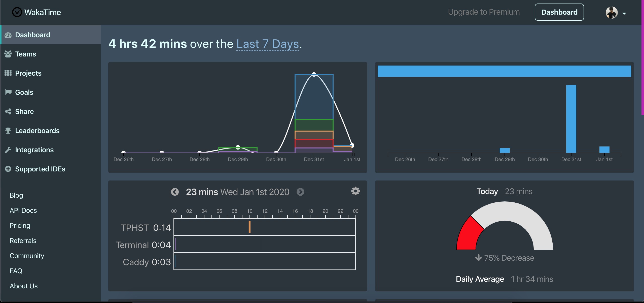Go to previous day with left arrow
The width and height of the screenshot is (644, 303).
coord(175,192)
